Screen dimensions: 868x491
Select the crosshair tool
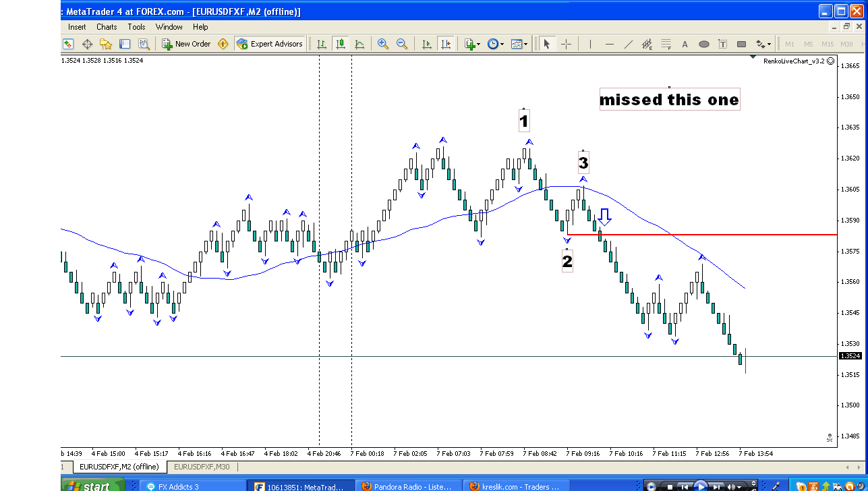coord(566,44)
